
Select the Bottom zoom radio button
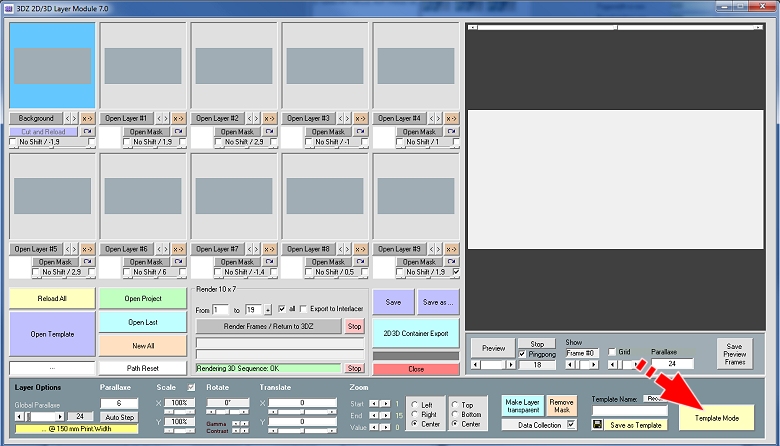pyautogui.click(x=456, y=414)
